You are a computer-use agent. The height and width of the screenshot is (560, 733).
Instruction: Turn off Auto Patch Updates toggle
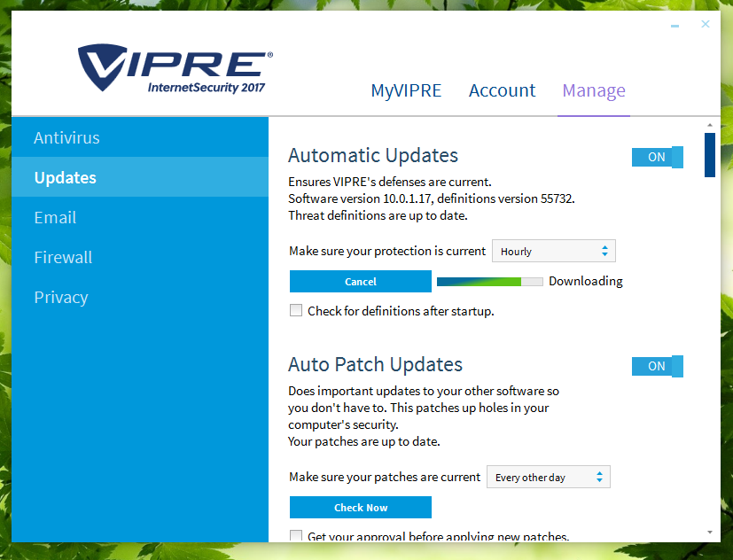point(657,366)
